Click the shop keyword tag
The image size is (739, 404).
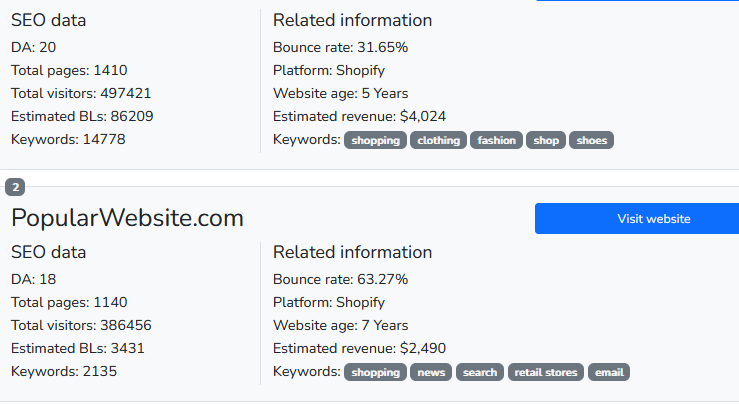click(x=546, y=141)
